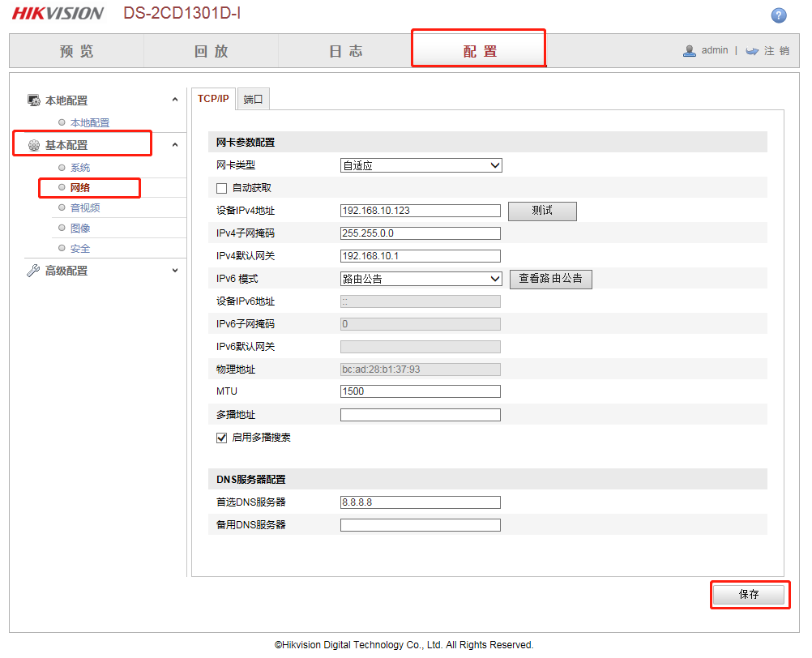The width and height of the screenshot is (812, 658).
Task: Click the 基本配置 gear icon
Action: tap(33, 146)
